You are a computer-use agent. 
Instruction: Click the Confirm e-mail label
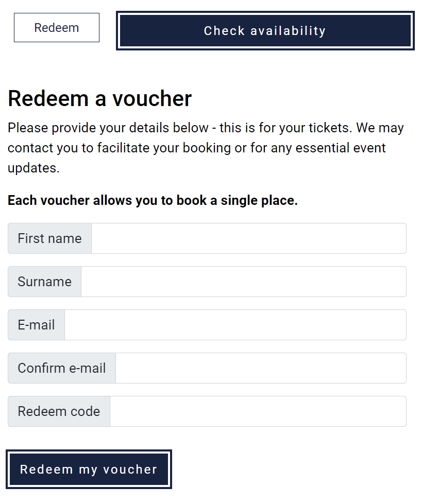[61, 368]
